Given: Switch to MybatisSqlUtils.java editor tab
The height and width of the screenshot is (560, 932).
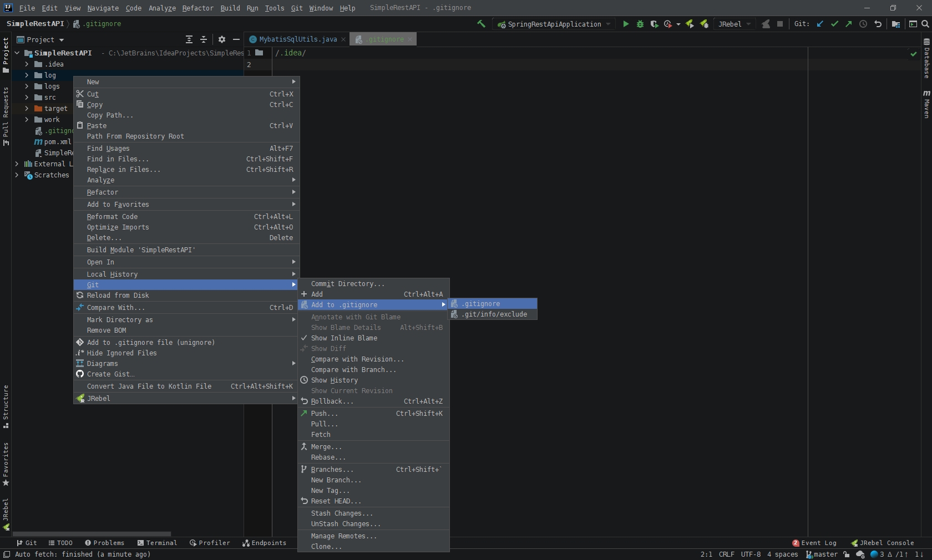Looking at the screenshot, I should [x=298, y=39].
